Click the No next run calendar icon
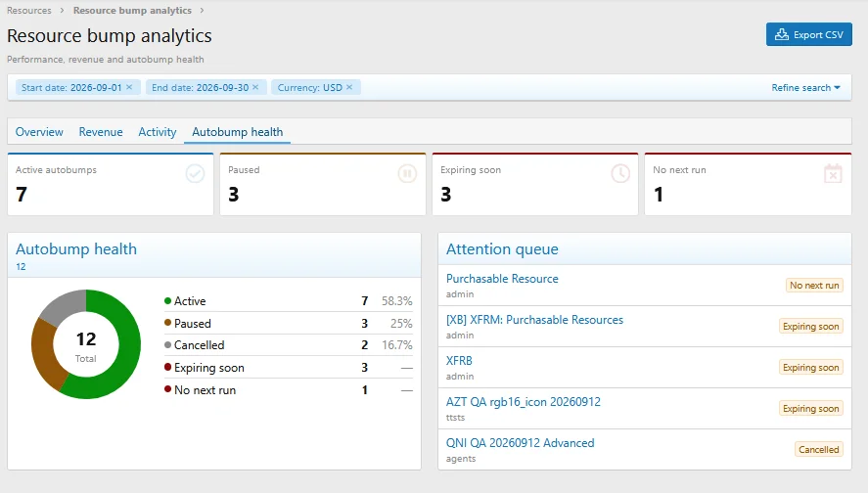The image size is (868, 493). click(833, 173)
